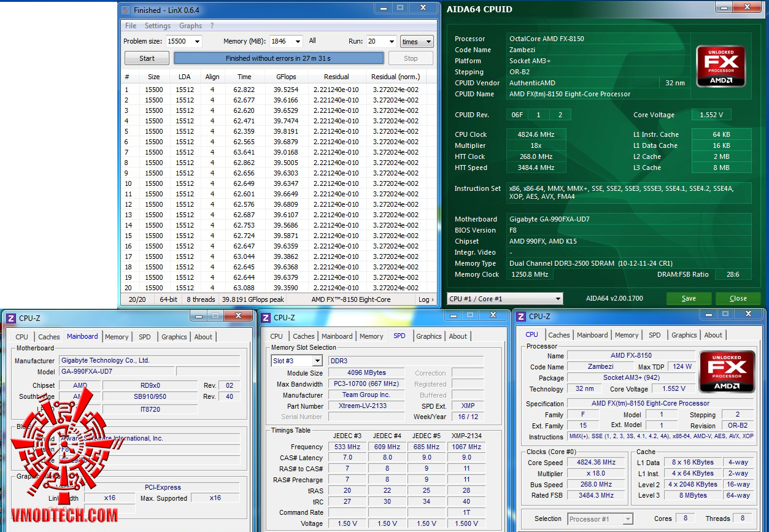Click the AMD FX processor logo in CPU-Z

pos(727,371)
